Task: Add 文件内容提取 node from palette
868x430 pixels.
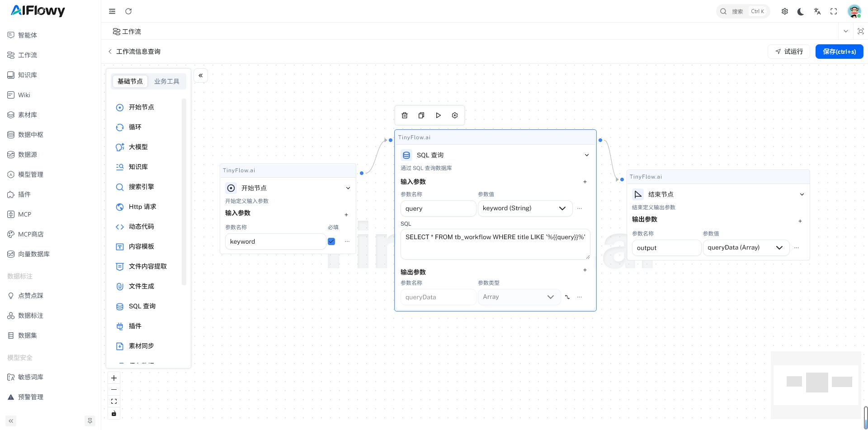Action: click(x=146, y=266)
